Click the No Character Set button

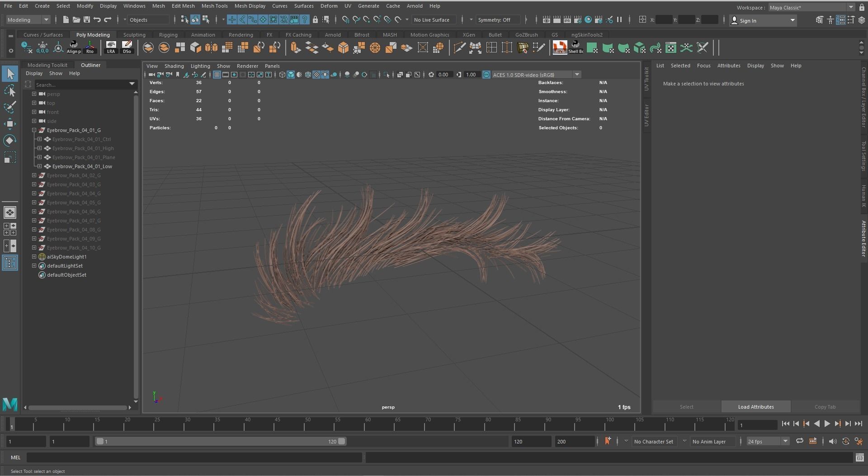click(x=653, y=441)
